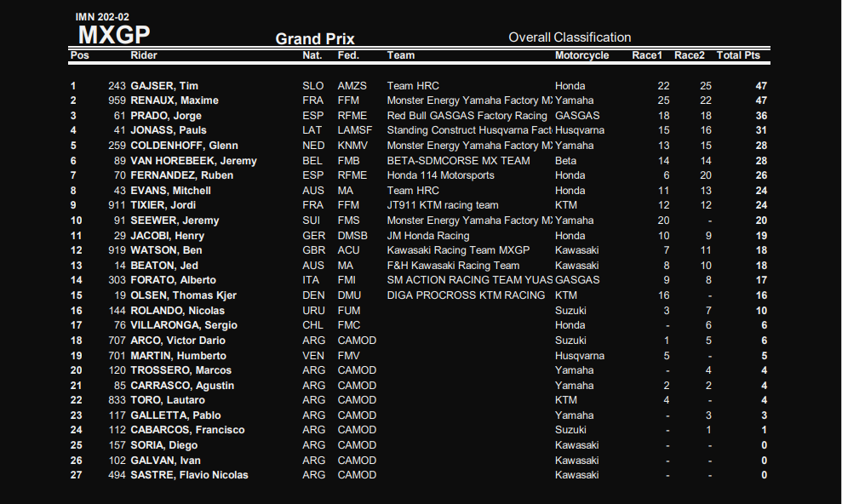Click the Kawasaki Racing Team MXGP entry
842x504 pixels.
coord(458,250)
